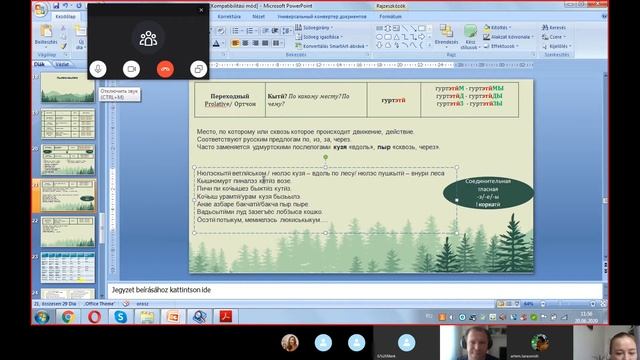Select the straight line shape in gallery
This screenshot has width=640, height=360.
coord(404,29)
